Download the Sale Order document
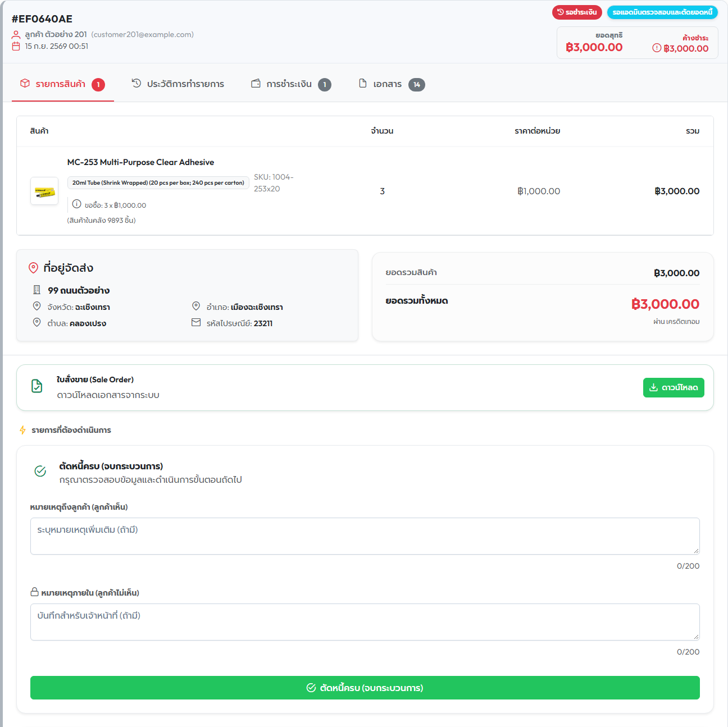 click(x=674, y=387)
